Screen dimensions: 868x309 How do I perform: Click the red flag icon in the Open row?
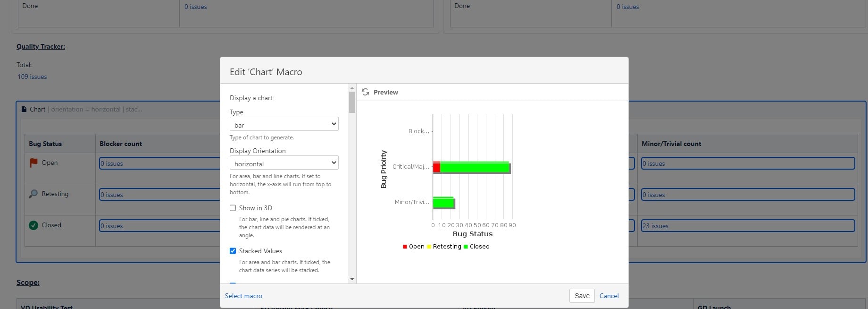coord(33,163)
